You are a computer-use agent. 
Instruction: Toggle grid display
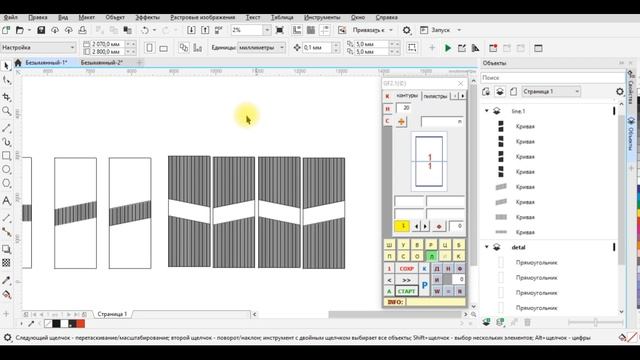311,30
